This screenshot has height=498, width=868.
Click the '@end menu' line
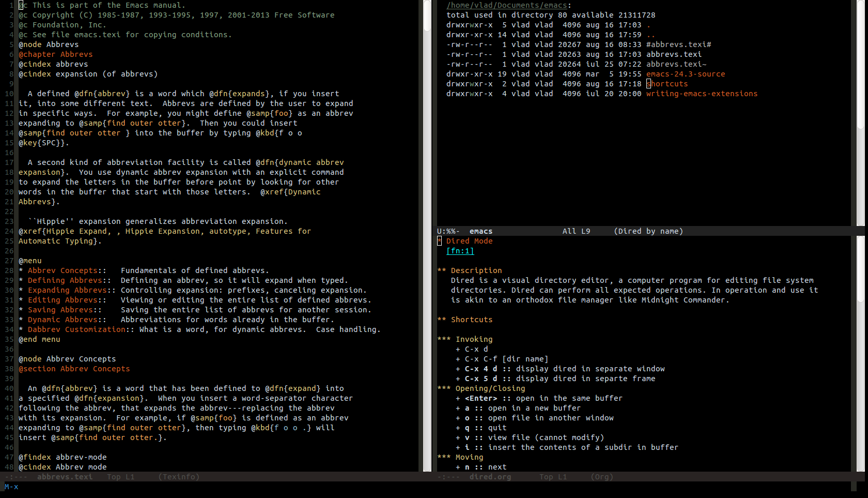[x=39, y=339]
